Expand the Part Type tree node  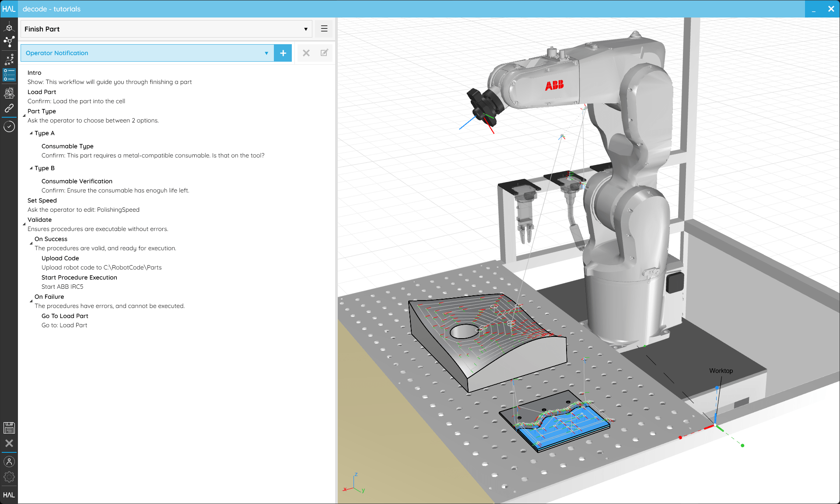click(24, 115)
